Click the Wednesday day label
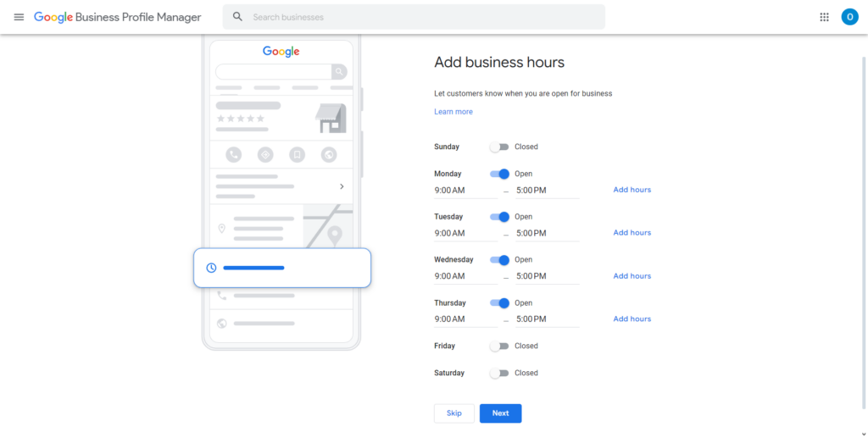 [453, 260]
